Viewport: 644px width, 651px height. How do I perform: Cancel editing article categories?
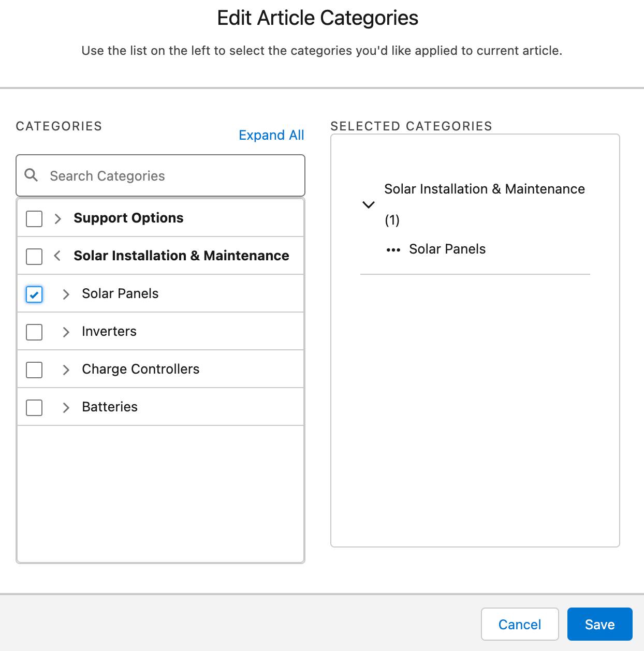520,624
